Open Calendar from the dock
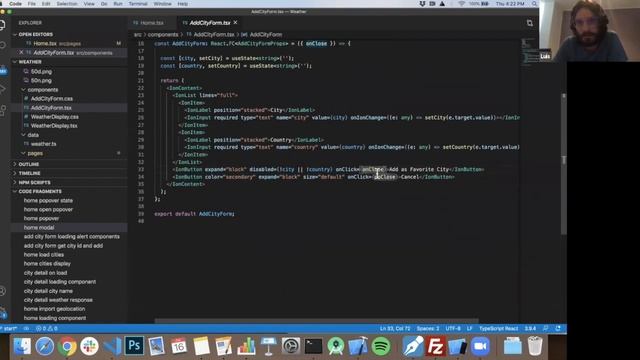The width and height of the screenshot is (640, 360). click(179, 347)
